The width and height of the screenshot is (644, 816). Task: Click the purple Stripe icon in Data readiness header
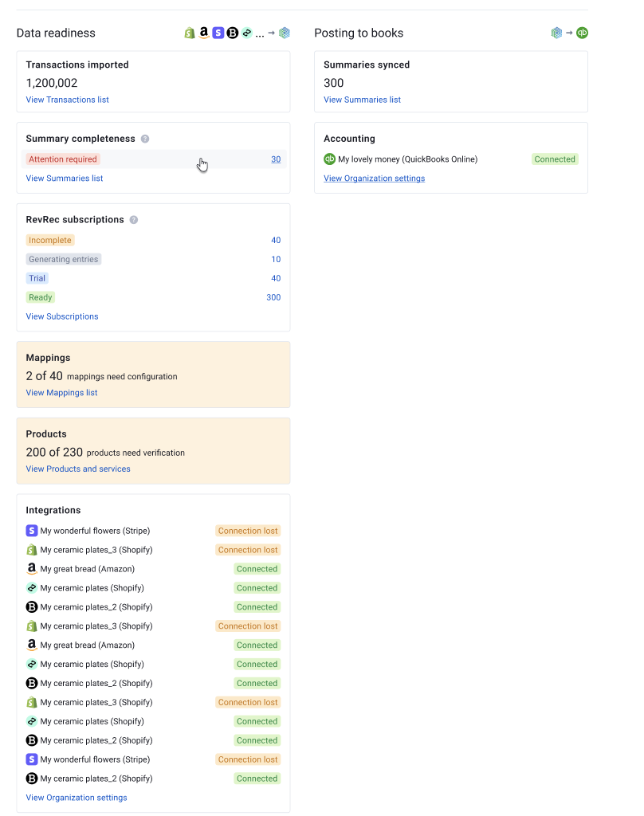[x=218, y=33]
